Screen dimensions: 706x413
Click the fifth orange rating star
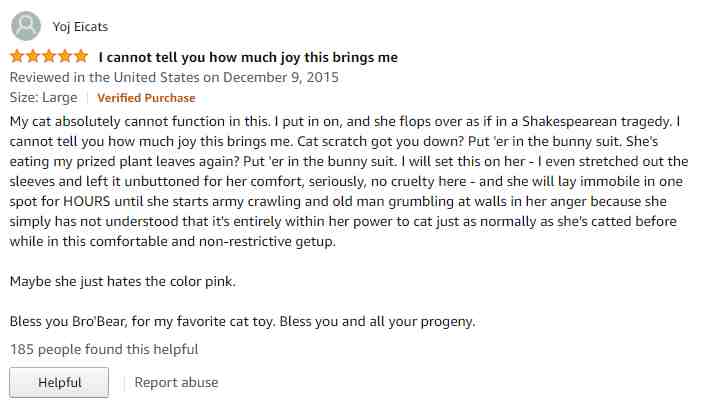81,56
